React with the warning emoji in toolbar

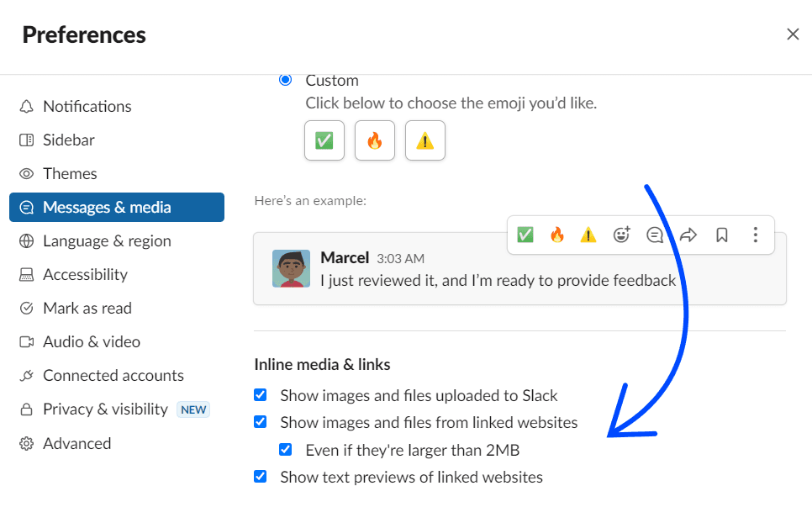588,235
